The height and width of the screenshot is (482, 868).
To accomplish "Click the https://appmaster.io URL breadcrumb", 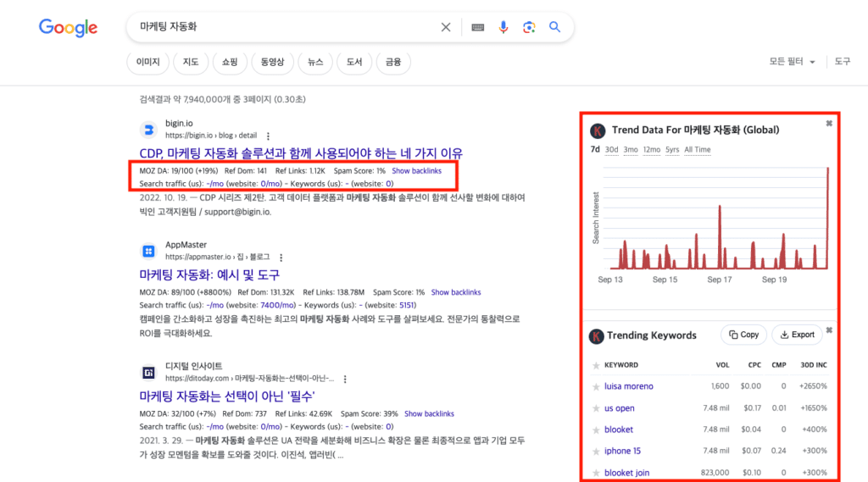I will [x=218, y=258].
